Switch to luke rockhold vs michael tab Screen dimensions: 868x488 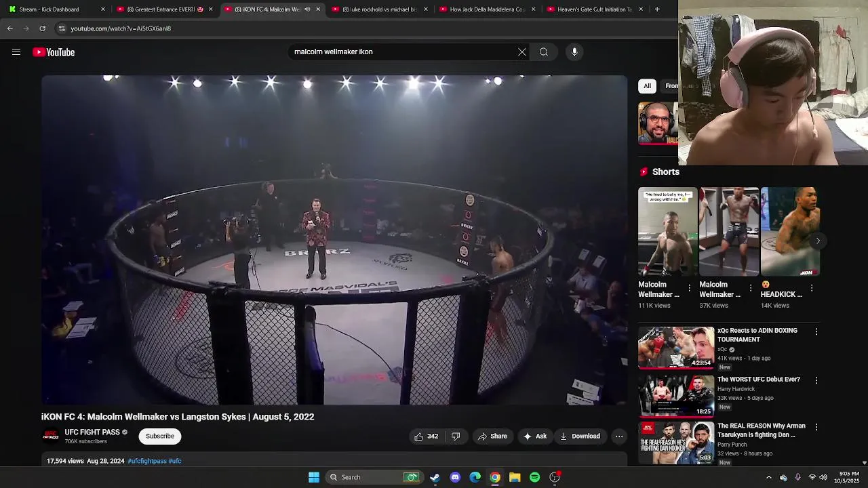coord(379,9)
